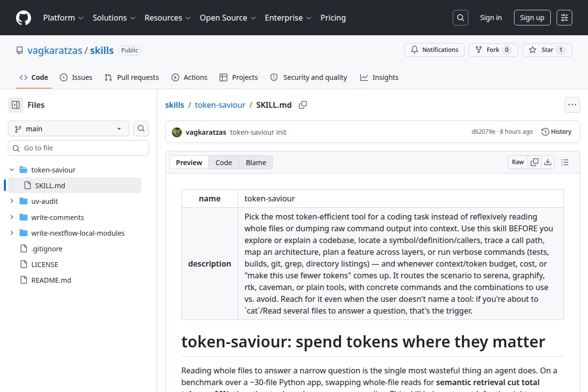Open the token-saviour init commit message
Viewport: 588px width, 392px height.
coord(258,132)
